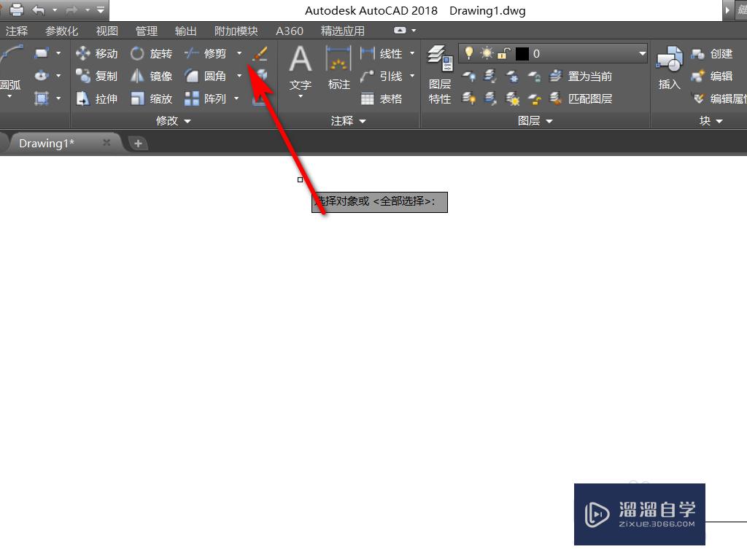Open the layer selection dropdown showing 0
The width and height of the screenshot is (747, 560).
pyautogui.click(x=641, y=52)
